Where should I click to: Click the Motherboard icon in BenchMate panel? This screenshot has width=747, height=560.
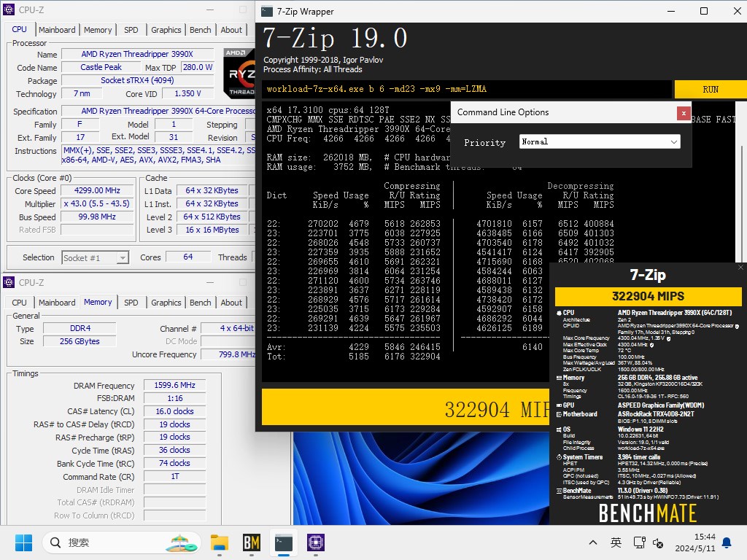pos(559,414)
